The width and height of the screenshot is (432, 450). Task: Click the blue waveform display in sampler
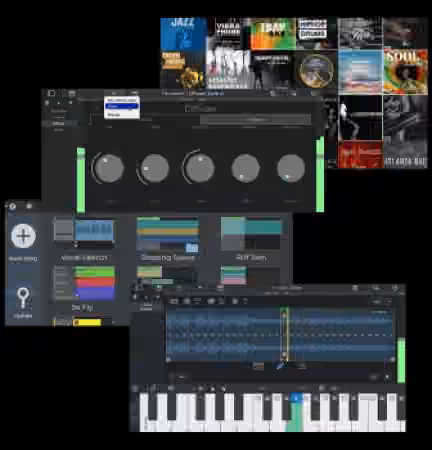pyautogui.click(x=280, y=334)
